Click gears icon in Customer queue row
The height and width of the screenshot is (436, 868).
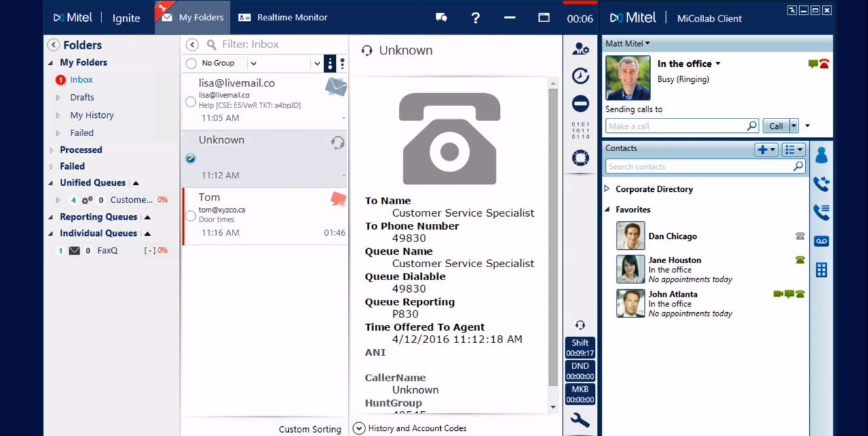click(86, 200)
